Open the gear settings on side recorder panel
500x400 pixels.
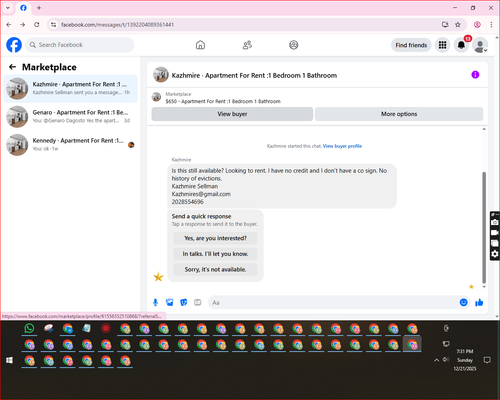(495, 254)
